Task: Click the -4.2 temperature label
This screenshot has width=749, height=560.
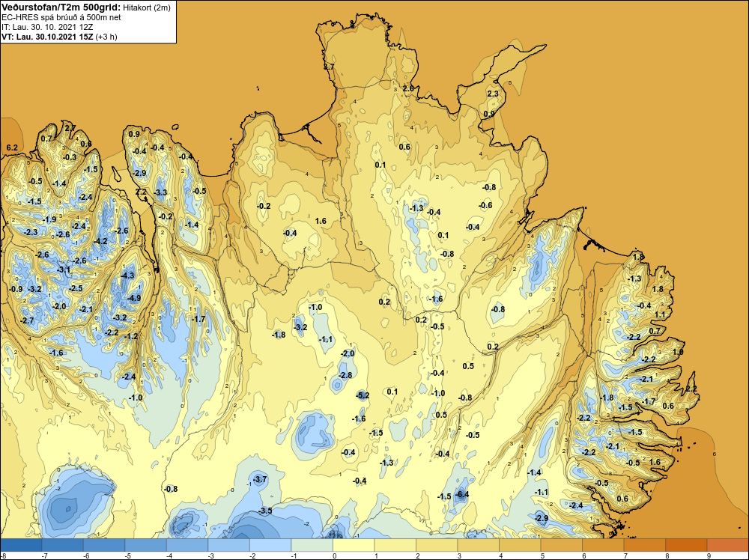Action: 101,242
